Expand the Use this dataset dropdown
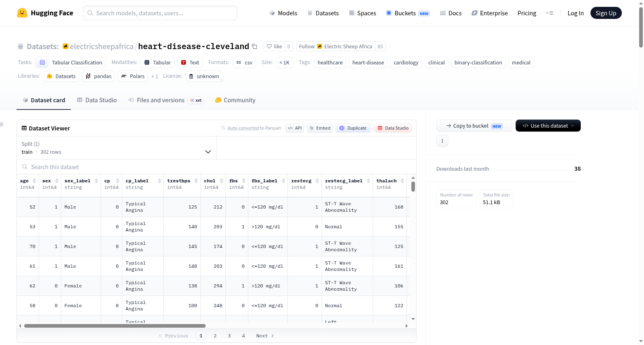Image resolution: width=644 pixels, height=345 pixels. (x=548, y=126)
